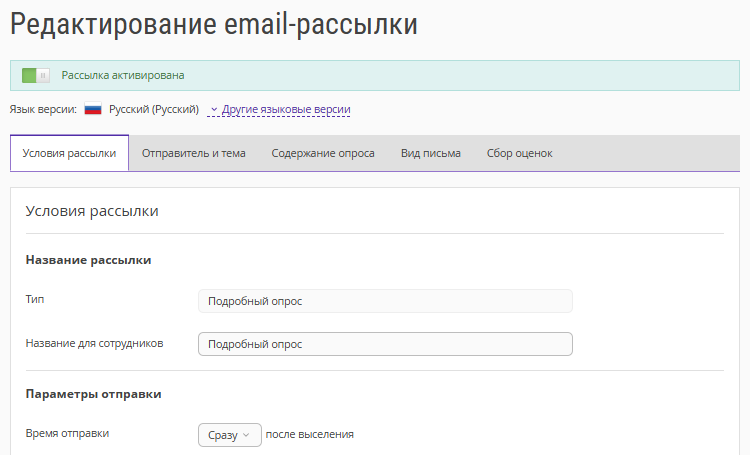The width and height of the screenshot is (750, 455).
Task: Toggle the 'Рассылка активирована' switch
Action: tap(36, 75)
